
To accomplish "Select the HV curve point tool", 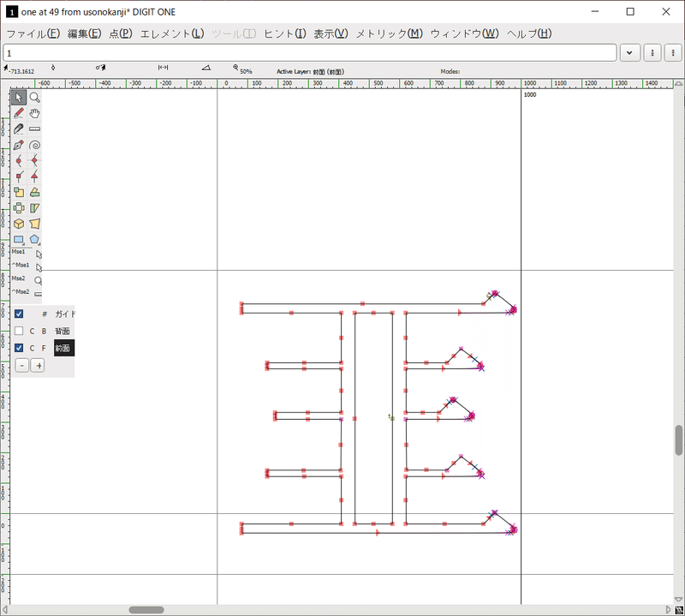I will [x=34, y=160].
